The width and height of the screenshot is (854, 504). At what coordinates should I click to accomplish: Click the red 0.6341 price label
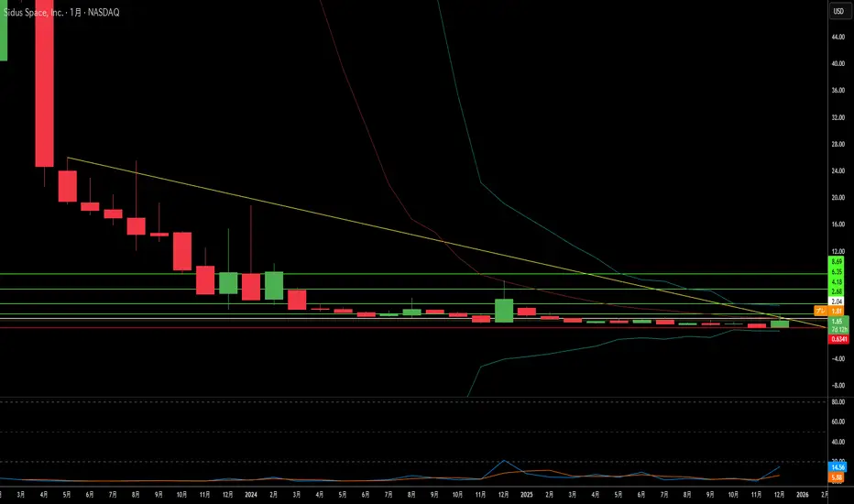pyautogui.click(x=838, y=339)
